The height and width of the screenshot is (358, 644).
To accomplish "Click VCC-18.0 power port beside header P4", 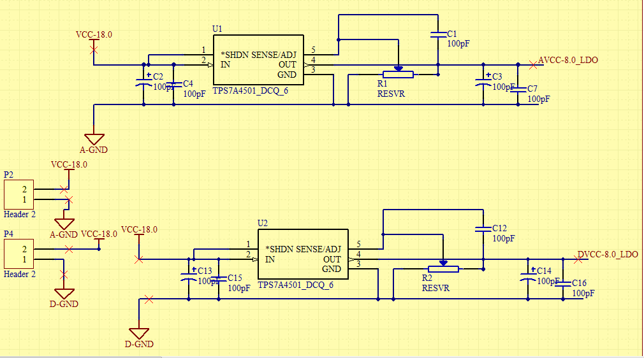I will [x=99, y=234].
